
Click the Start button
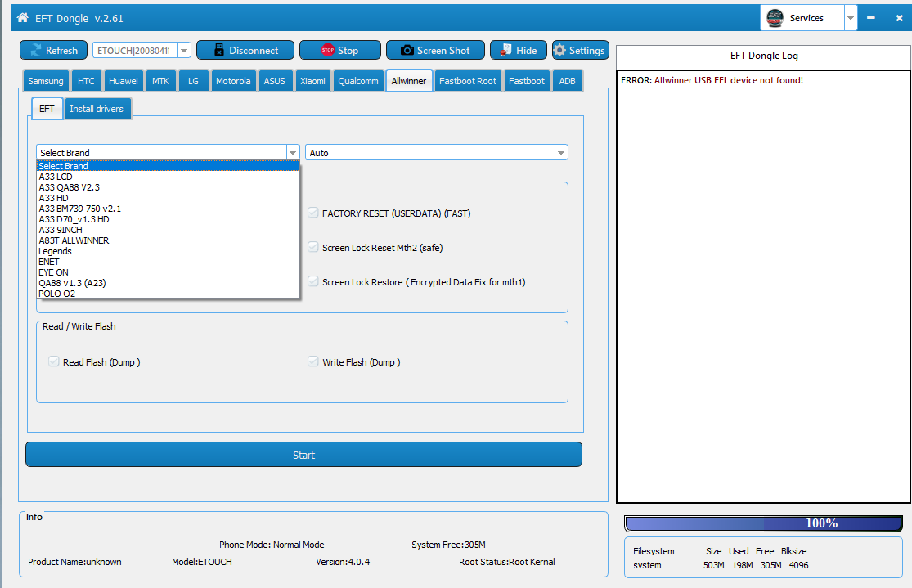click(x=303, y=455)
